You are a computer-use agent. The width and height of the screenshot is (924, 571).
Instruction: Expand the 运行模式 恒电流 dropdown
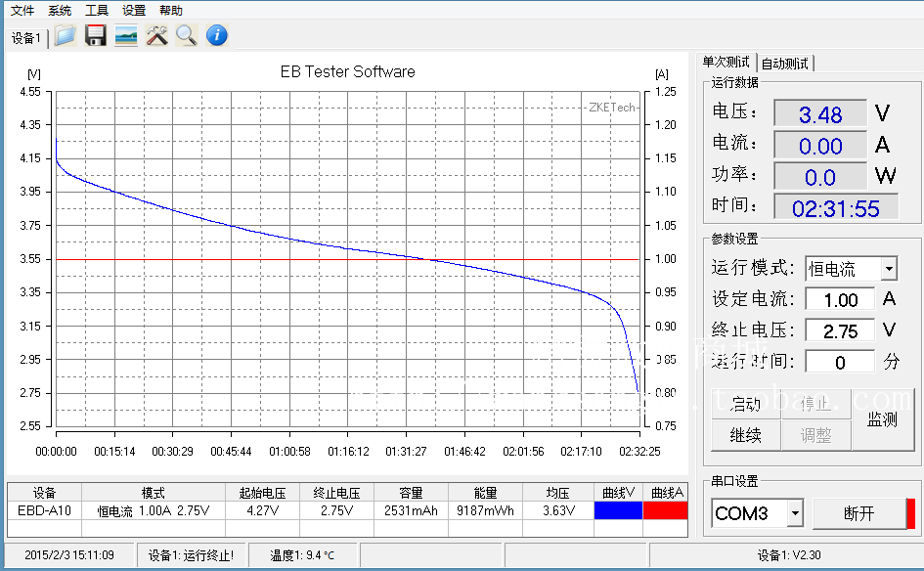(x=889, y=269)
